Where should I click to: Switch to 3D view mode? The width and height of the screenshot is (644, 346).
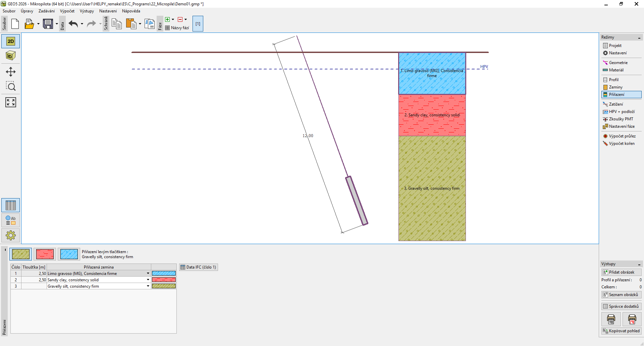tap(11, 56)
